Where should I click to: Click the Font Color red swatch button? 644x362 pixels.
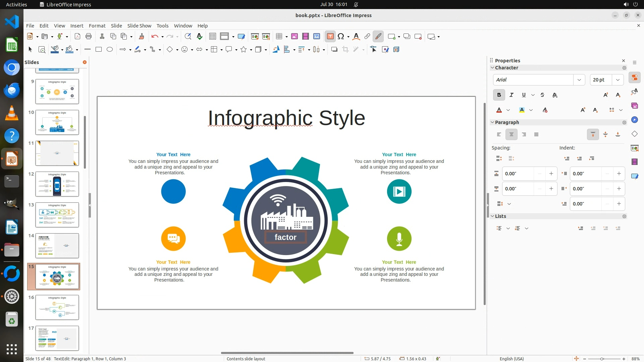(x=499, y=110)
